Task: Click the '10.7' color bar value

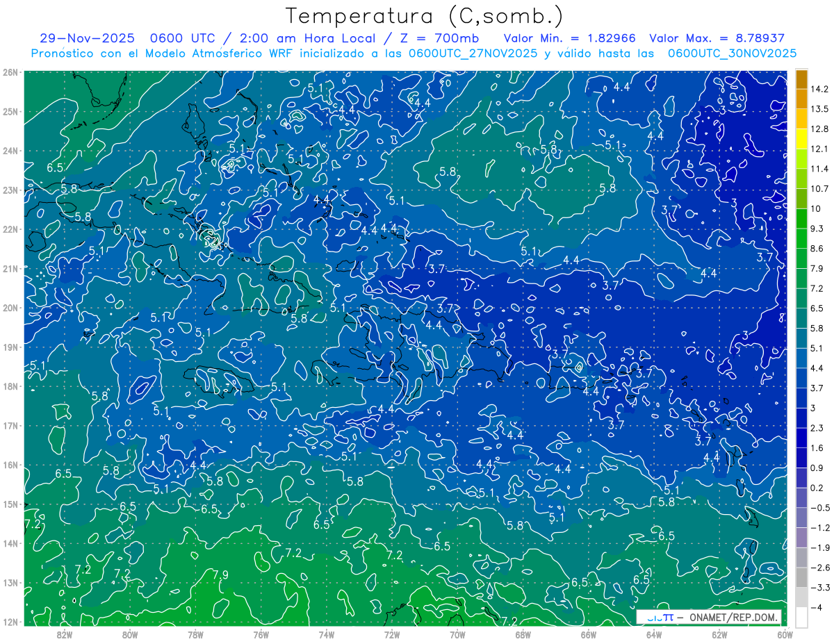Action: tap(821, 189)
